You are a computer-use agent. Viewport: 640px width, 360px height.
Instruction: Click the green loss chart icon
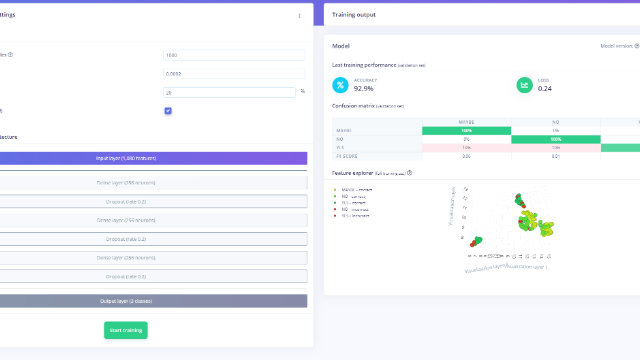[524, 85]
